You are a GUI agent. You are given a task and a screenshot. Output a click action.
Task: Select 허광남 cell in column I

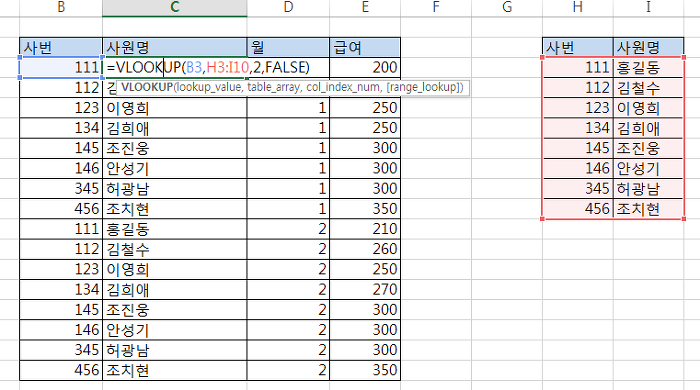[x=648, y=189]
